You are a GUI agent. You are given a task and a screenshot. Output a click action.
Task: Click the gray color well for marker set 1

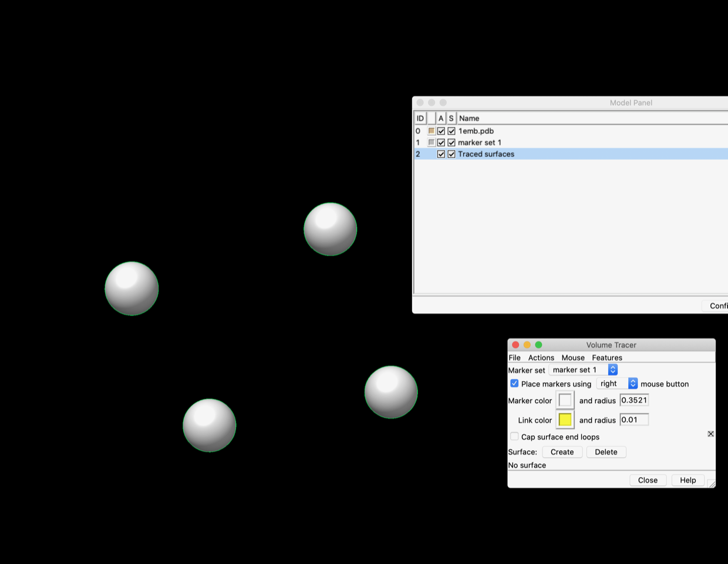[x=432, y=143]
